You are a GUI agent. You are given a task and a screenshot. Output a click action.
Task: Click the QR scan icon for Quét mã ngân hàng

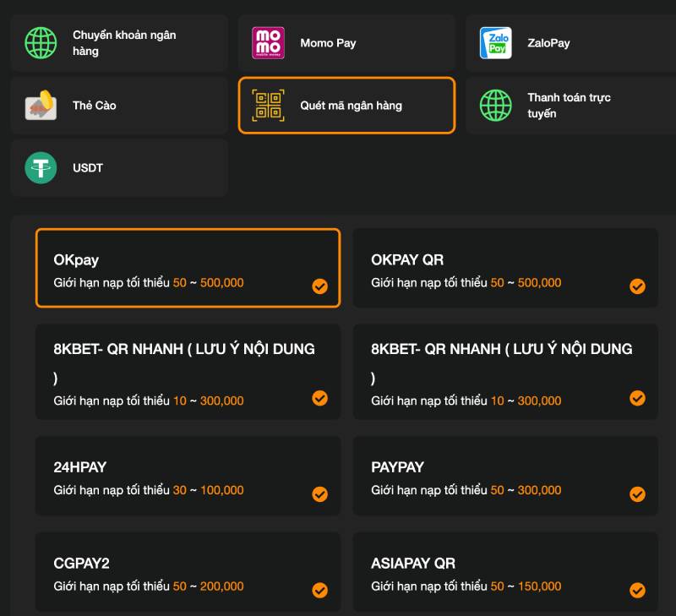coord(268,106)
